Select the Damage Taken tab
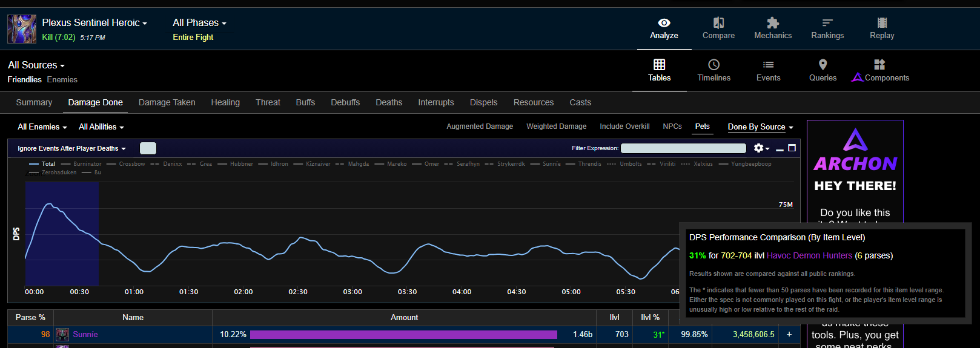Viewport: 980px width, 348px height. pyautogui.click(x=167, y=103)
